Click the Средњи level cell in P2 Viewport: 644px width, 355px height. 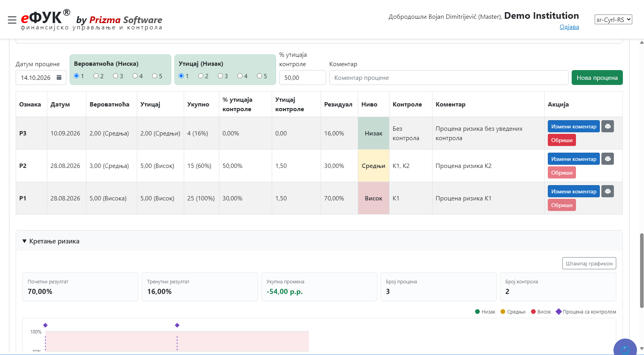pyautogui.click(x=373, y=166)
